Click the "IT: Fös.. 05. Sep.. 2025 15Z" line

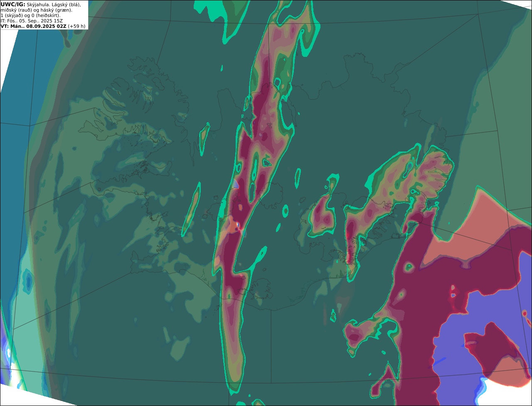(32, 21)
